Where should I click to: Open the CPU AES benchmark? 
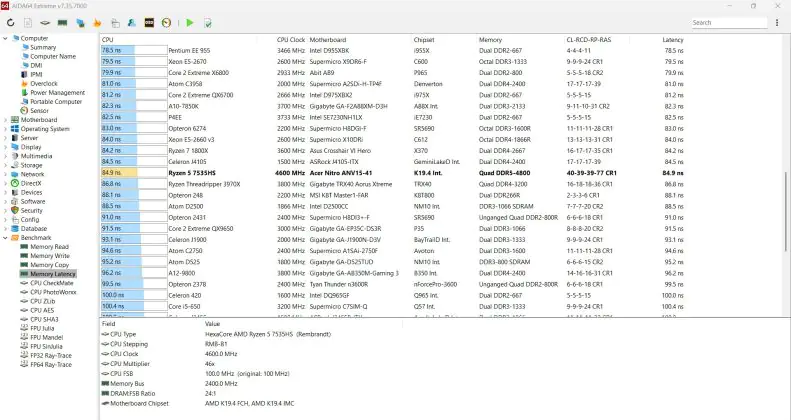click(42, 311)
